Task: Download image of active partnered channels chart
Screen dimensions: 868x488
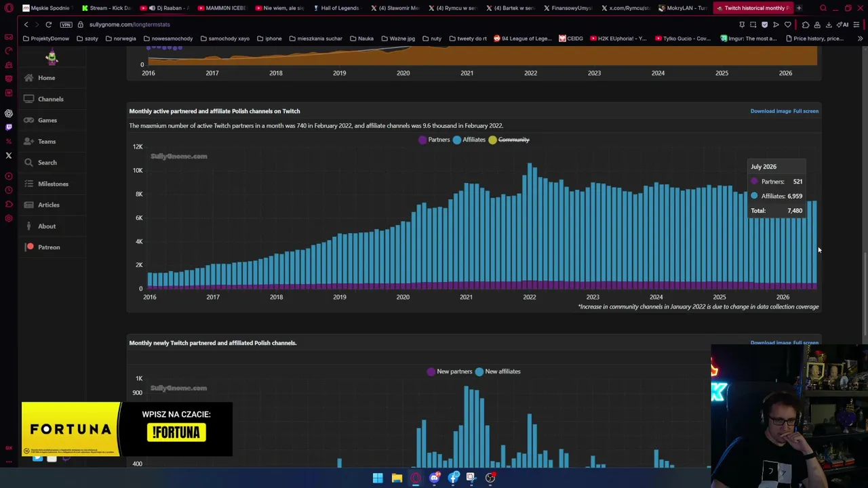Action: (x=770, y=111)
